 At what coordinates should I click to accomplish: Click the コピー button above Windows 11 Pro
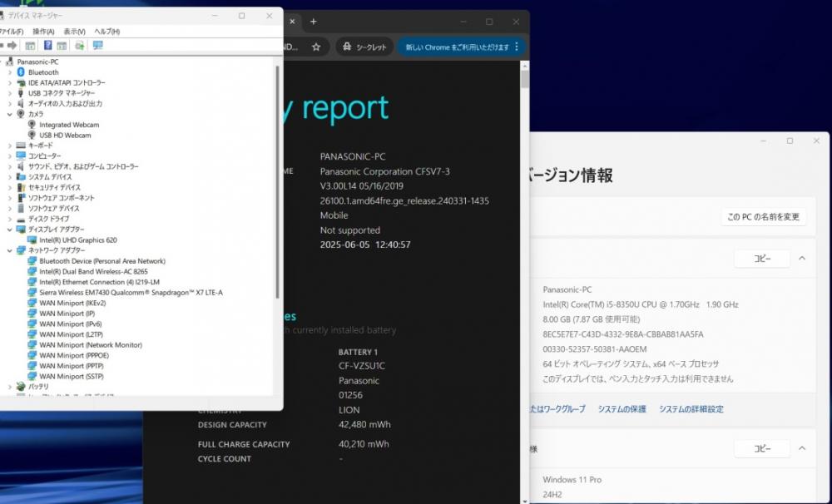[x=762, y=448]
